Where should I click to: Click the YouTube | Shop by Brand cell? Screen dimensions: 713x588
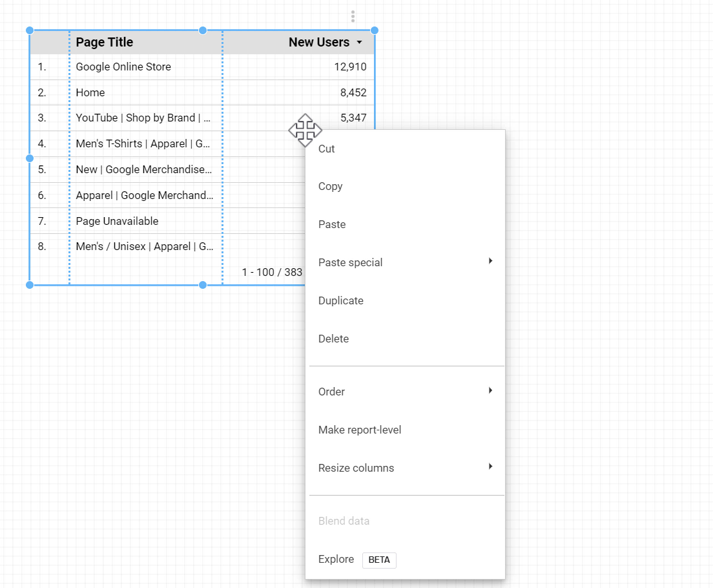point(143,118)
